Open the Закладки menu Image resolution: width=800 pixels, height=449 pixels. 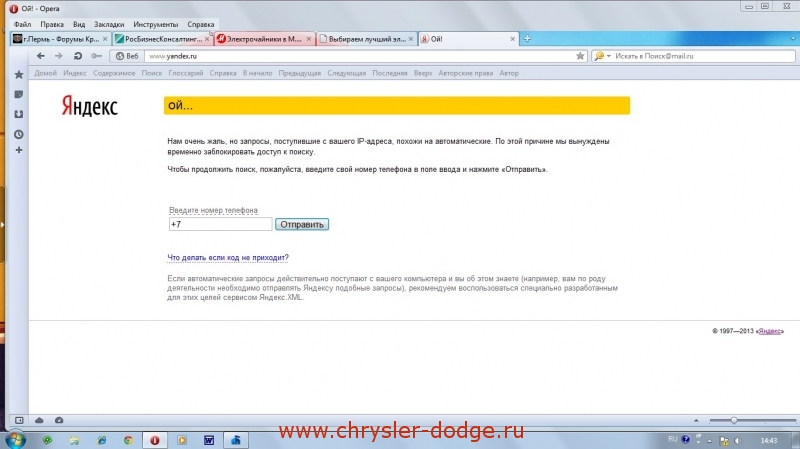[109, 24]
